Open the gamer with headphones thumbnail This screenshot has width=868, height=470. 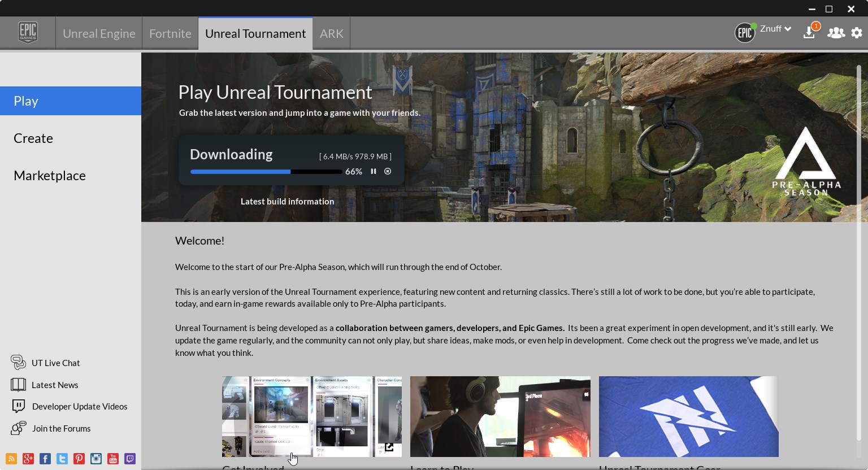coord(500,416)
